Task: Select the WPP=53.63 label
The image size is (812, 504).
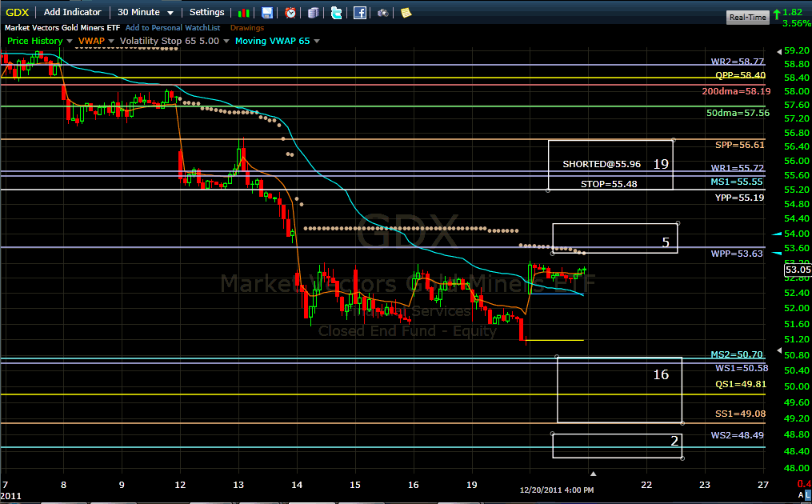Action: (737, 254)
